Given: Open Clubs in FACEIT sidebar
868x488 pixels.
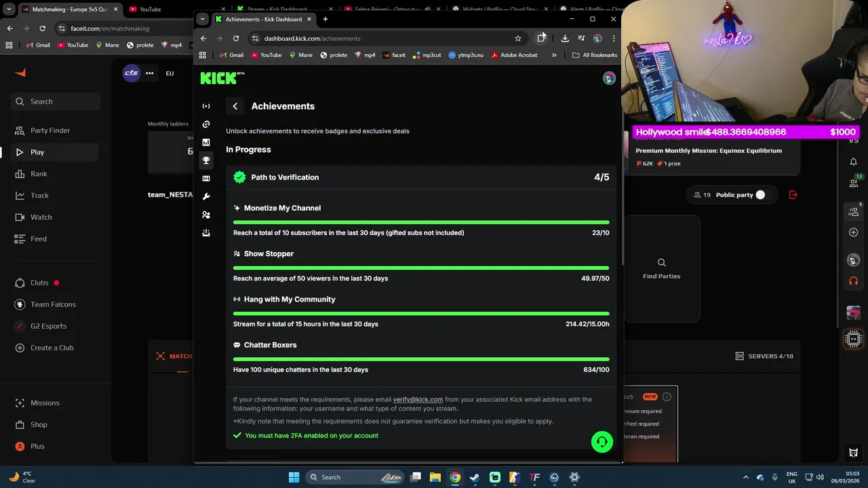Looking at the screenshot, I should coord(56,283).
